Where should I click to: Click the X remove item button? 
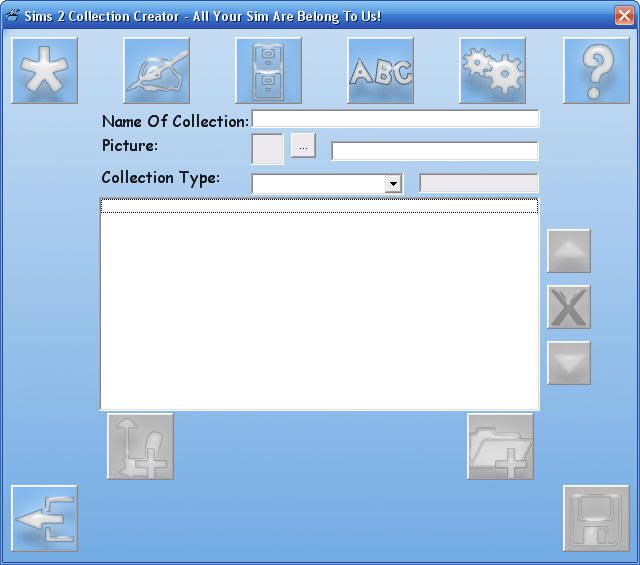point(568,307)
